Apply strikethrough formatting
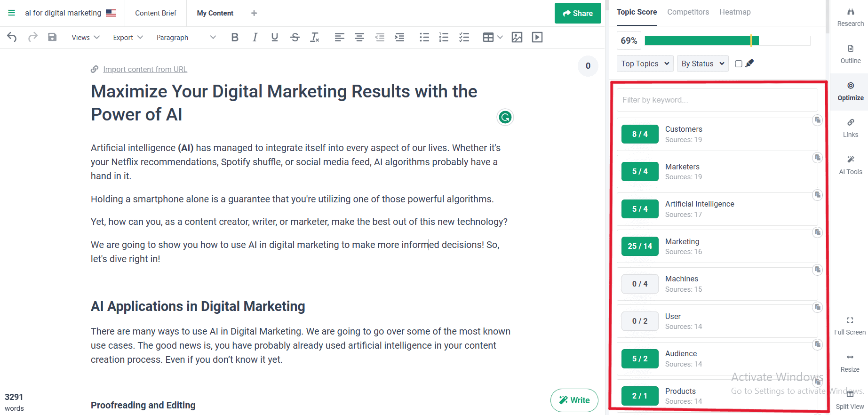Image resolution: width=868 pixels, height=415 pixels. pyautogui.click(x=295, y=37)
